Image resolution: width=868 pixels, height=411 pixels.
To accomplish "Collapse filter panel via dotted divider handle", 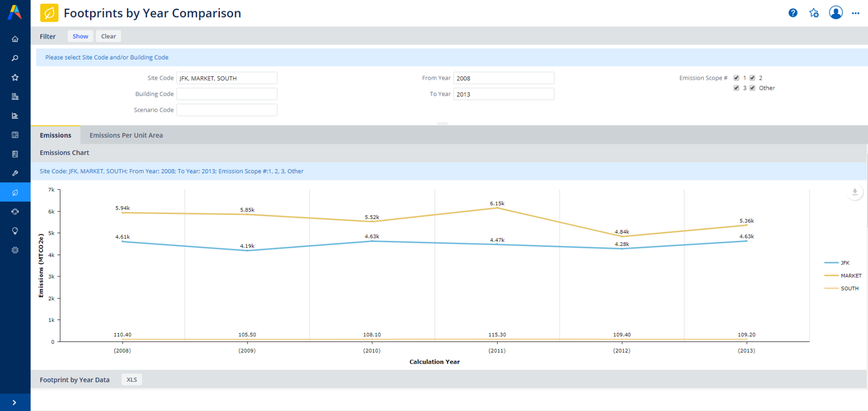I will click(x=442, y=123).
